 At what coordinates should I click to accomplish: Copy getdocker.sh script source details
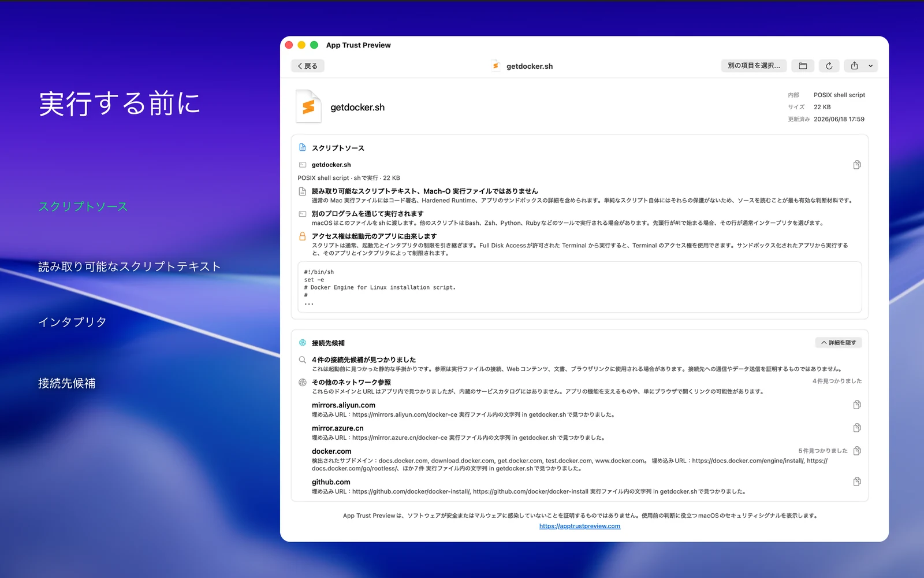(x=857, y=165)
